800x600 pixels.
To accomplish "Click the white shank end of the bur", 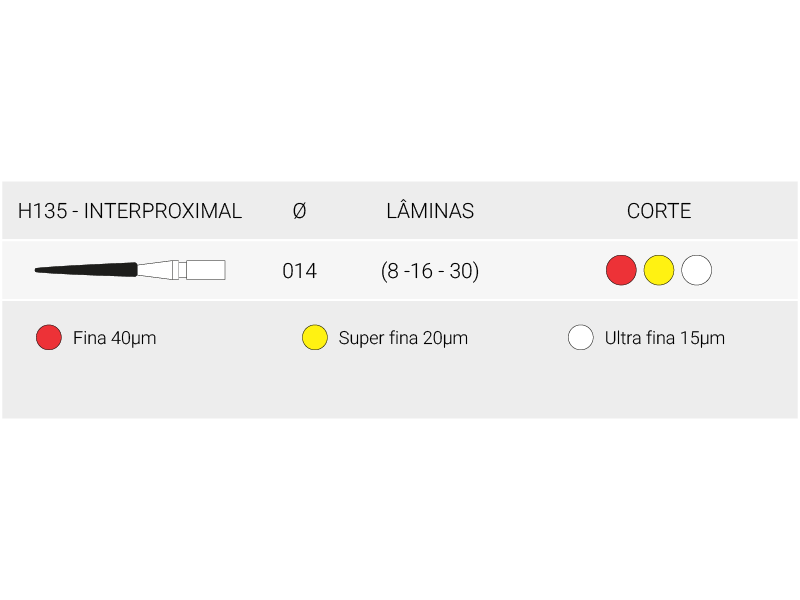I will click(x=205, y=270).
